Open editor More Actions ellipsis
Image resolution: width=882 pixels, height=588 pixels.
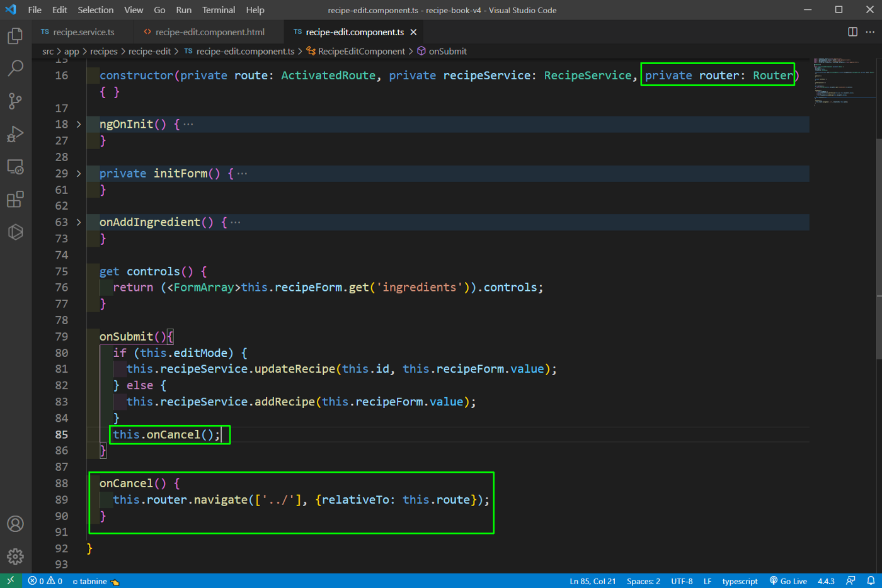(870, 31)
